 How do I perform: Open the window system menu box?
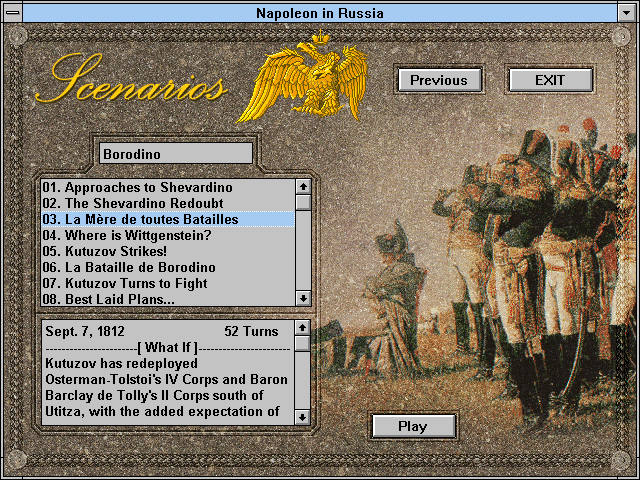pos(13,13)
